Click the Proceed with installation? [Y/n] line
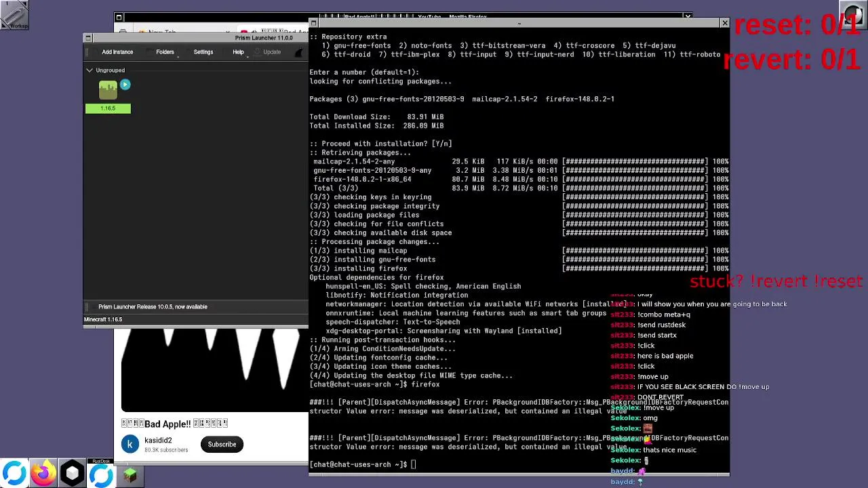The width and height of the screenshot is (868, 488). pyautogui.click(x=380, y=144)
